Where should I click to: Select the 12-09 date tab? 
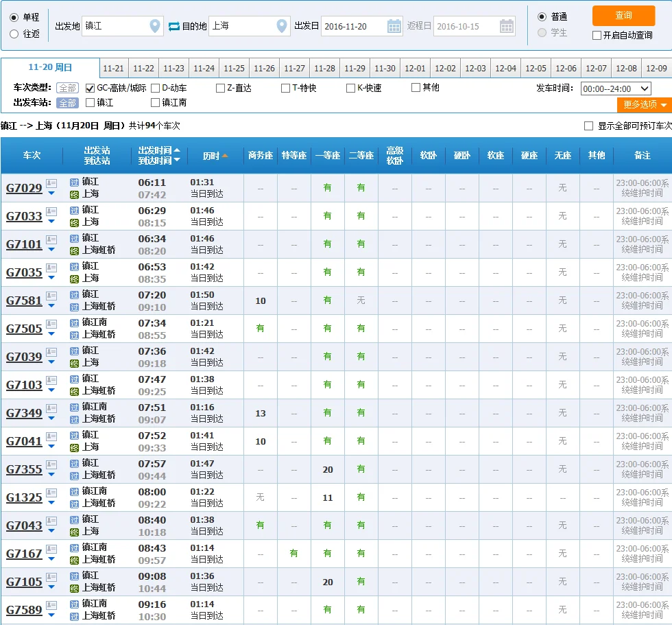pos(656,69)
